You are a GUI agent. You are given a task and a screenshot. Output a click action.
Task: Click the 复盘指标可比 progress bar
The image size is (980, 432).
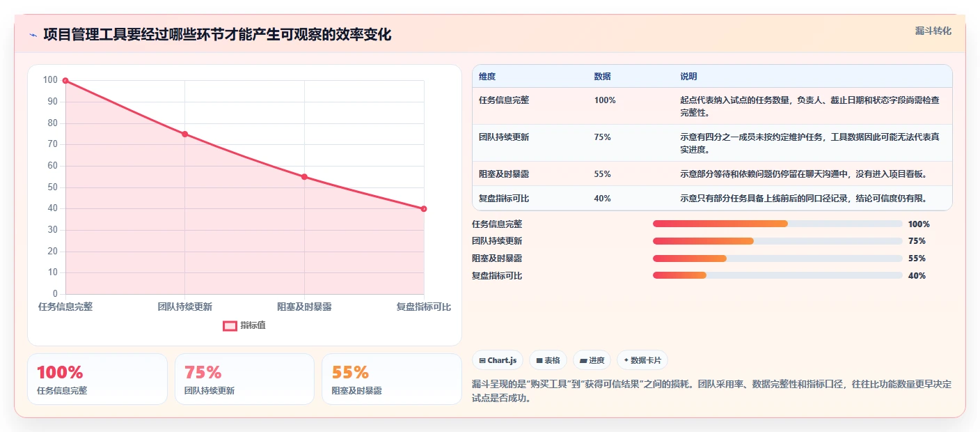point(777,275)
